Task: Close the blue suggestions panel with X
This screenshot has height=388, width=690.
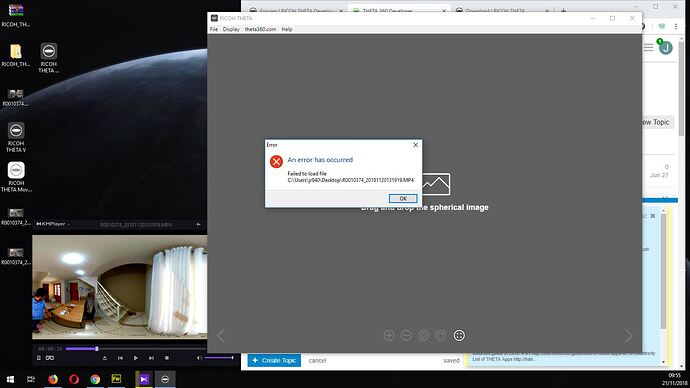Action: [653, 216]
